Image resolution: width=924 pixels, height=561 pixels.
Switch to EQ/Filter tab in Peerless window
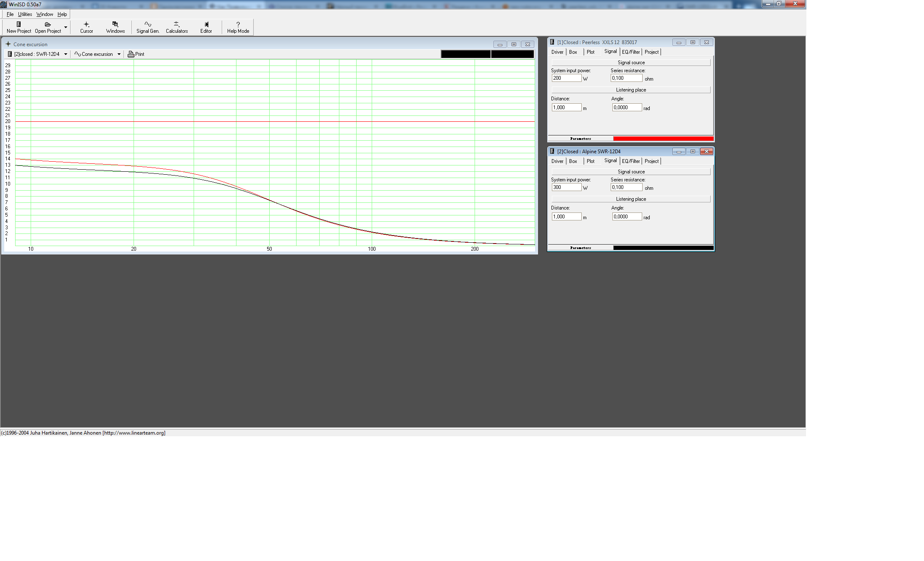click(x=631, y=52)
